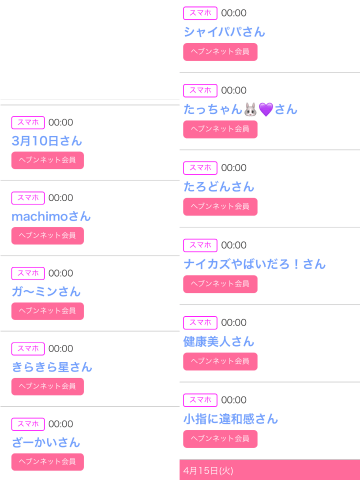Click the スマホ tag above きらきら星さん

28,349
